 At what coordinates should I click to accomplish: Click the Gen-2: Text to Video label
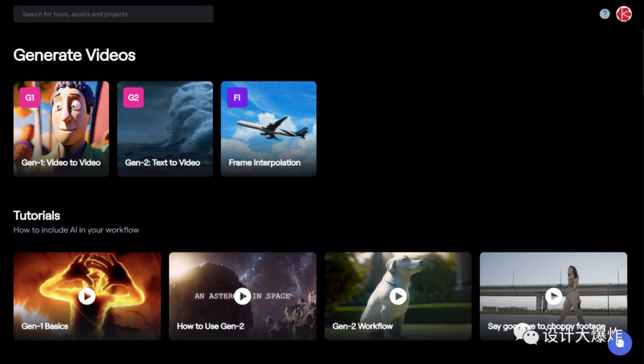pyautogui.click(x=163, y=163)
